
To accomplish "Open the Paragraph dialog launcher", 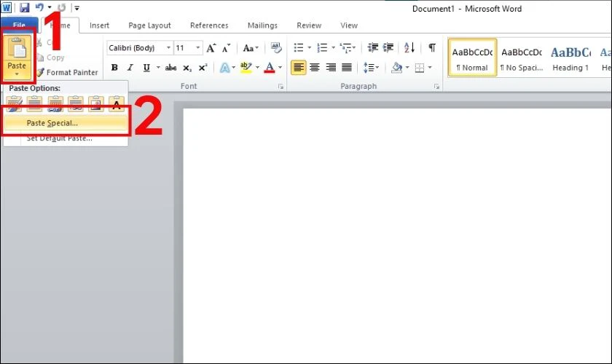I will coord(436,87).
